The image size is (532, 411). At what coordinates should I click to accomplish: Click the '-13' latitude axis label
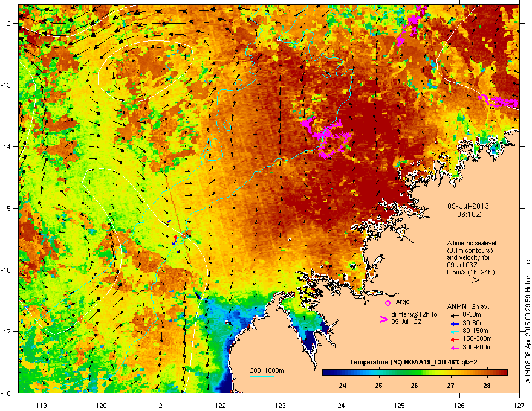click(x=7, y=85)
